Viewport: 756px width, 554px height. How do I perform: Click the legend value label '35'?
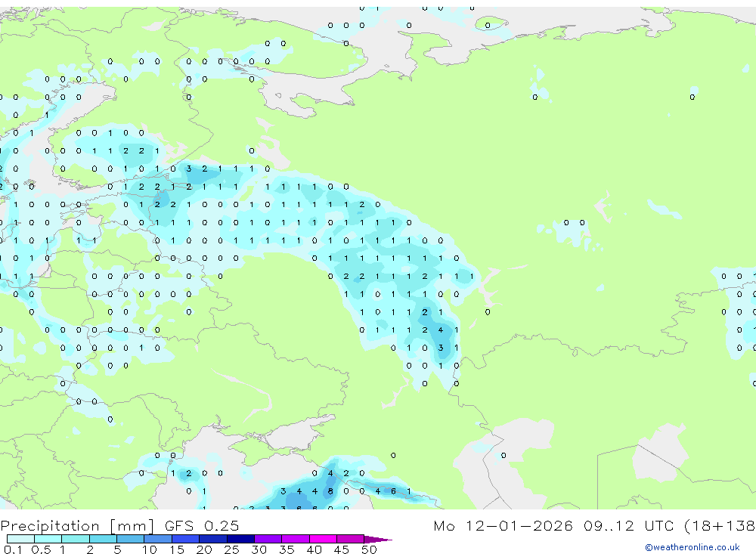tap(287, 549)
